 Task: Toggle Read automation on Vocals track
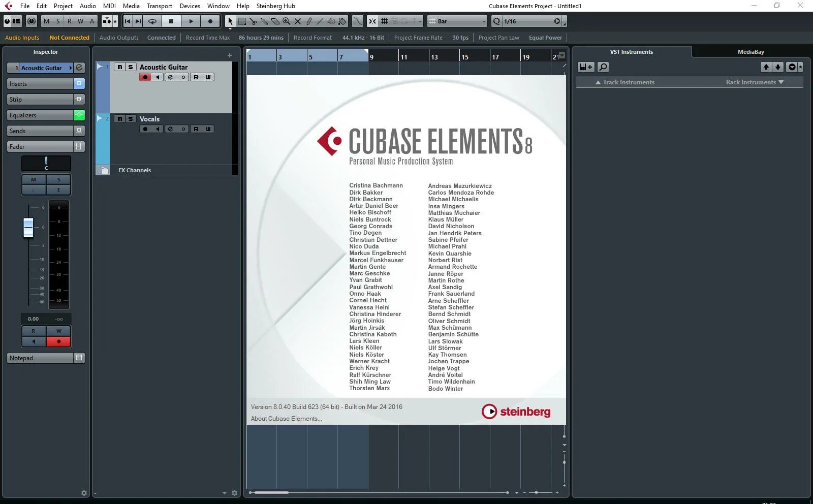click(x=196, y=129)
